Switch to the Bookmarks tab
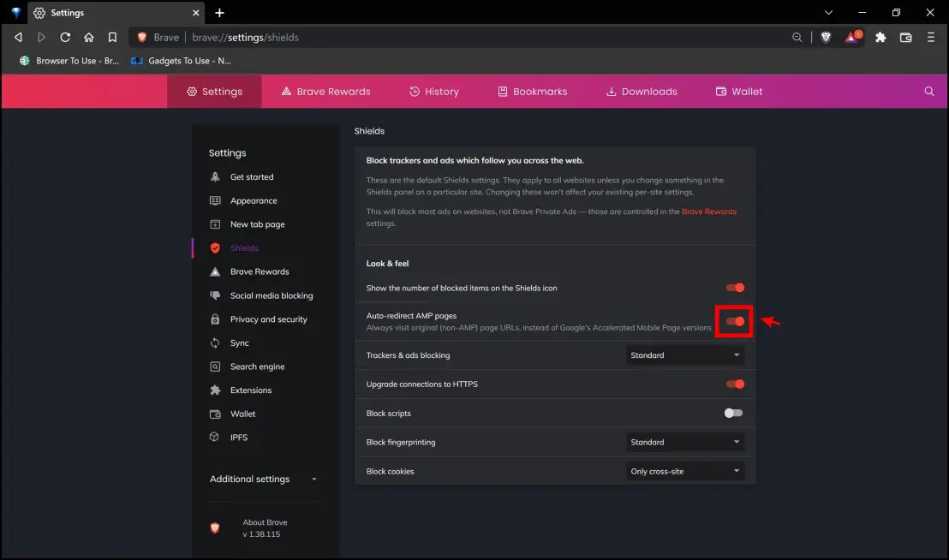 coord(533,92)
